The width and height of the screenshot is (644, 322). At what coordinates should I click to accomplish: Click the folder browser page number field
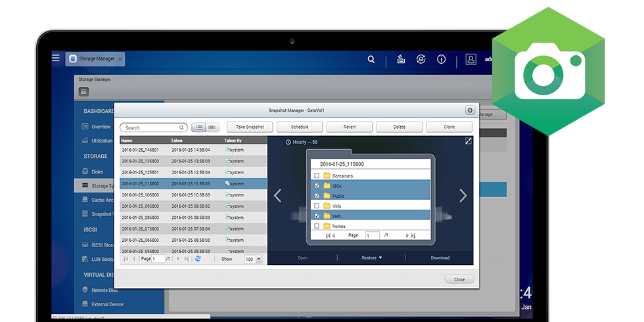pos(373,236)
